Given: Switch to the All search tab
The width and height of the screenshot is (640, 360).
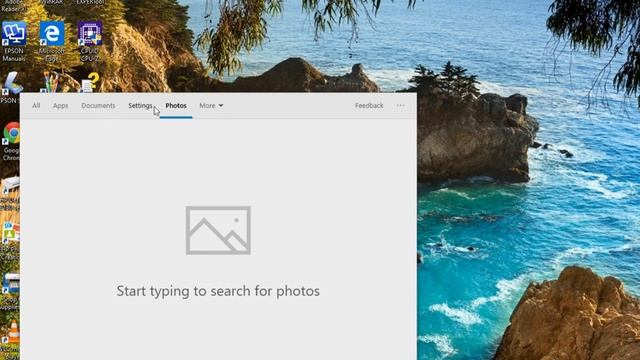Looking at the screenshot, I should point(36,106).
